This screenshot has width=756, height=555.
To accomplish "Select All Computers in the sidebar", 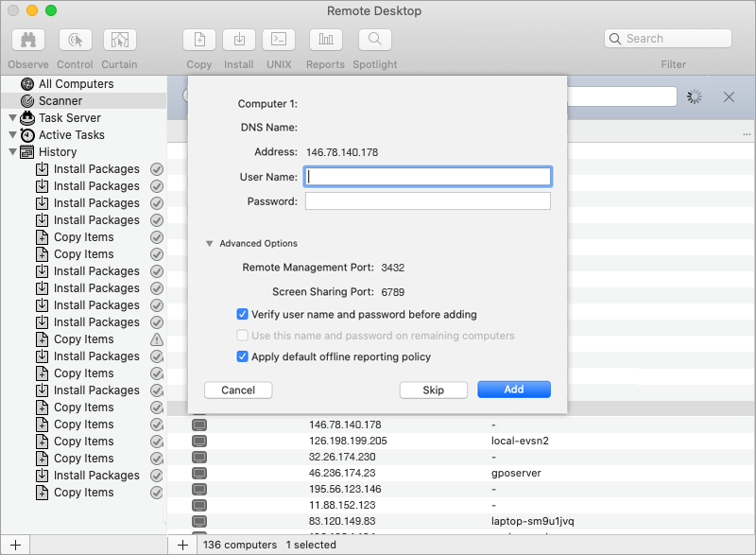I will 76,84.
